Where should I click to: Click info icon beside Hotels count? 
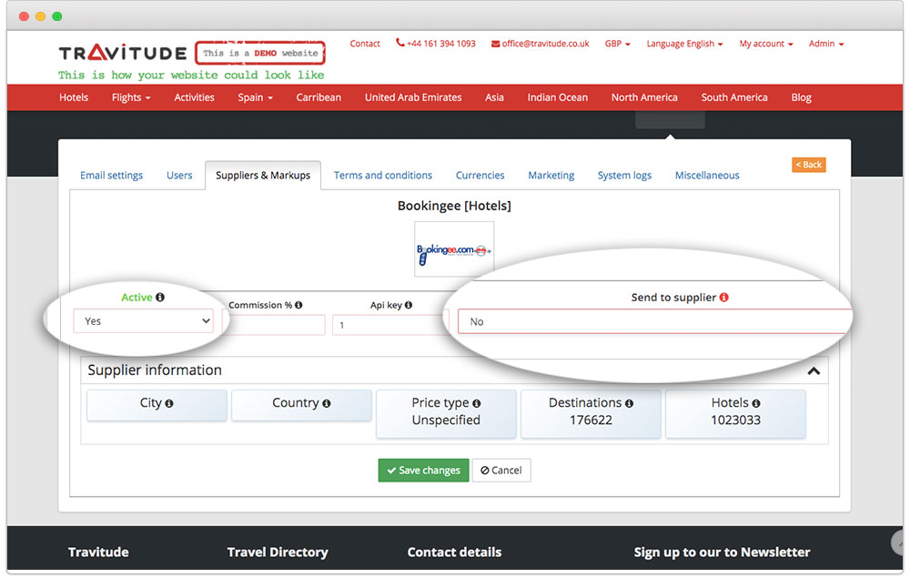pos(756,403)
